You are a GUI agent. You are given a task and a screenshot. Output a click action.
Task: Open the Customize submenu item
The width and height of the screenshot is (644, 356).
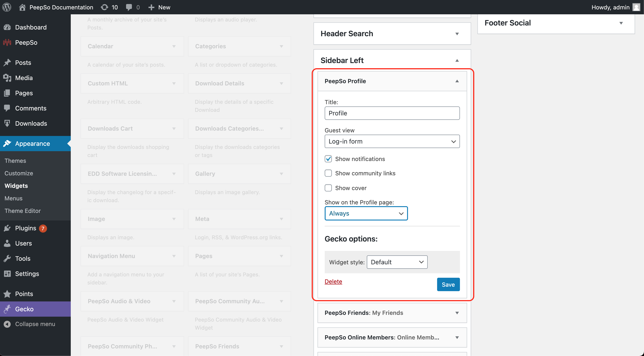click(x=19, y=173)
